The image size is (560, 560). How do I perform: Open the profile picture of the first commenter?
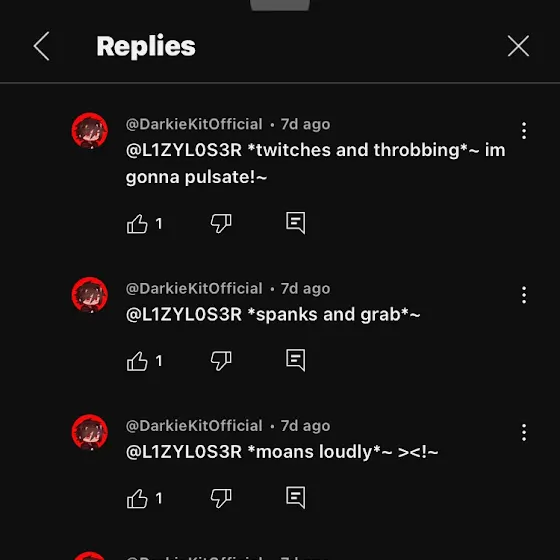pos(90,131)
